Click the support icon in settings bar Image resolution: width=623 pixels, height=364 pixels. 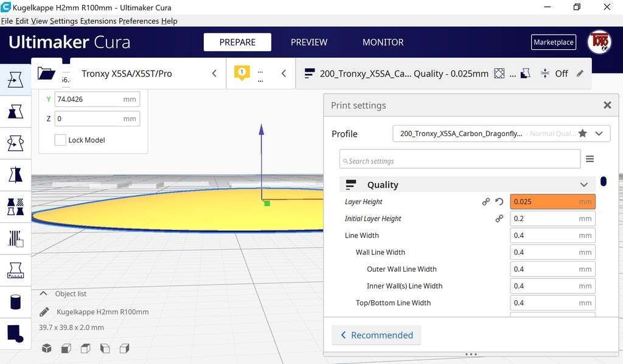pos(526,74)
